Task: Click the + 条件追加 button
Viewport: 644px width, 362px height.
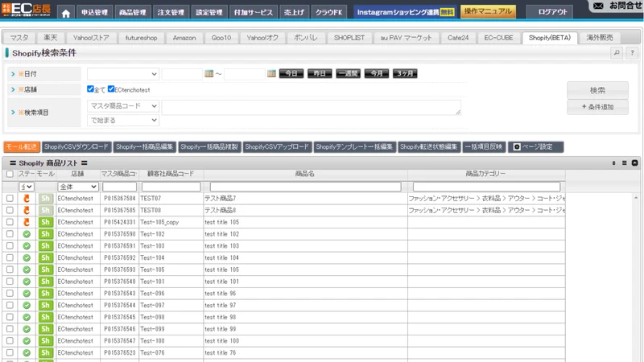Action: click(x=597, y=107)
